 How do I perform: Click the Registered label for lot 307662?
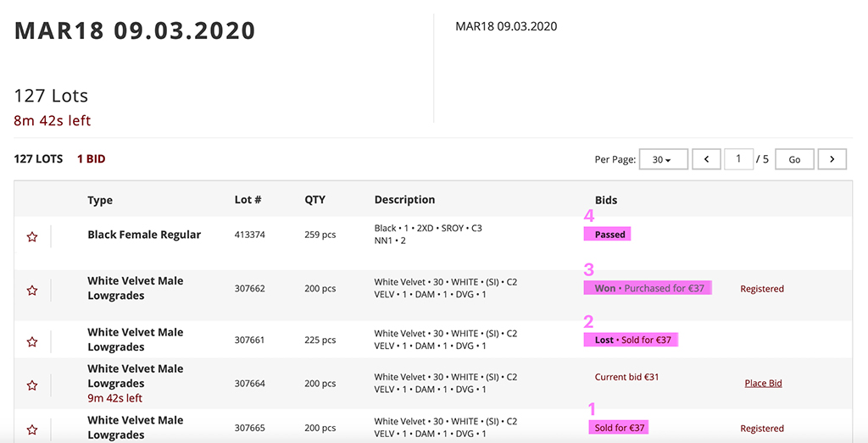[x=762, y=289]
